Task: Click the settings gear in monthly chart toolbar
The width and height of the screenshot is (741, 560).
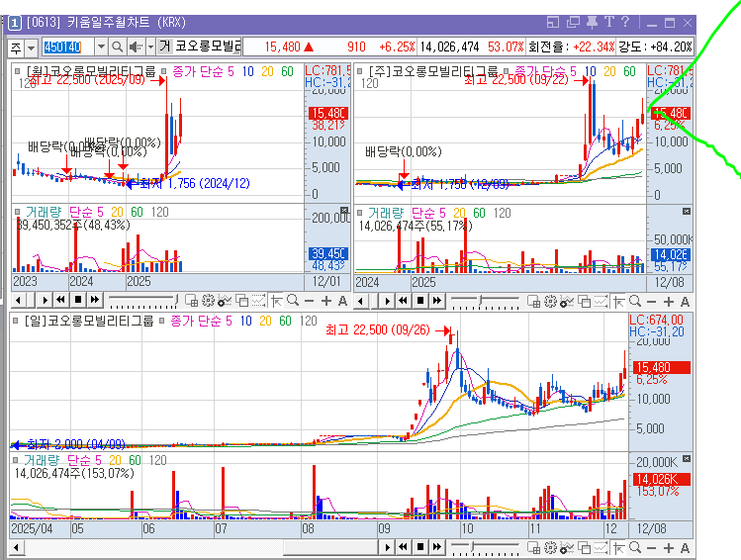Action: click(208, 301)
